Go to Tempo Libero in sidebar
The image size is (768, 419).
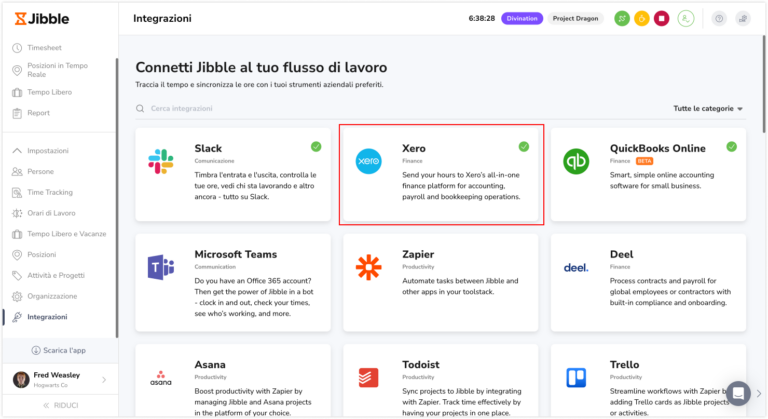point(49,92)
